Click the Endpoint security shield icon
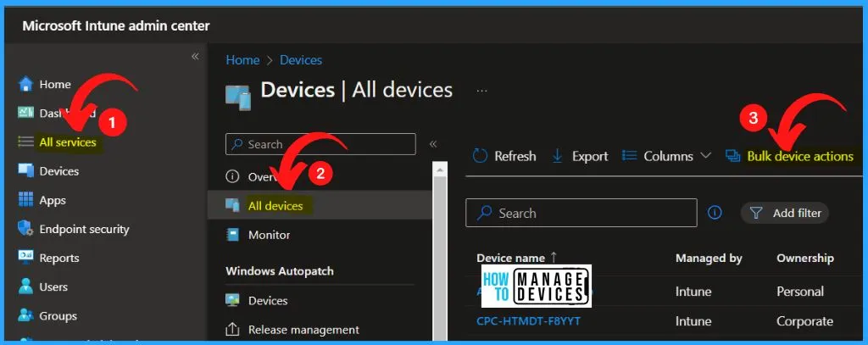 point(25,228)
